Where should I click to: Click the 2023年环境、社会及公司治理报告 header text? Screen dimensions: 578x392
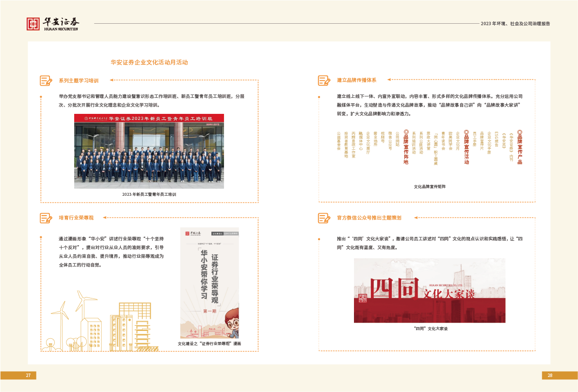point(515,24)
